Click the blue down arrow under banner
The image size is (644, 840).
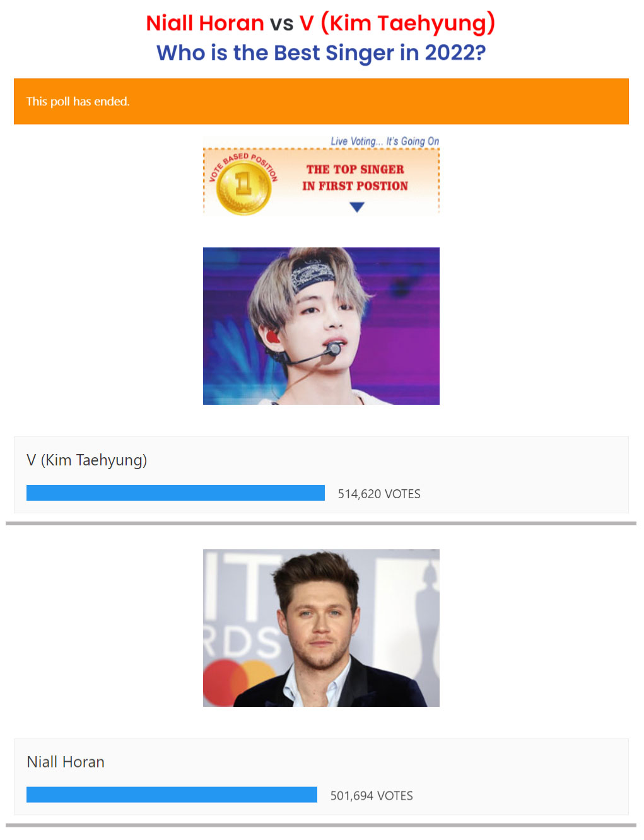pos(357,207)
